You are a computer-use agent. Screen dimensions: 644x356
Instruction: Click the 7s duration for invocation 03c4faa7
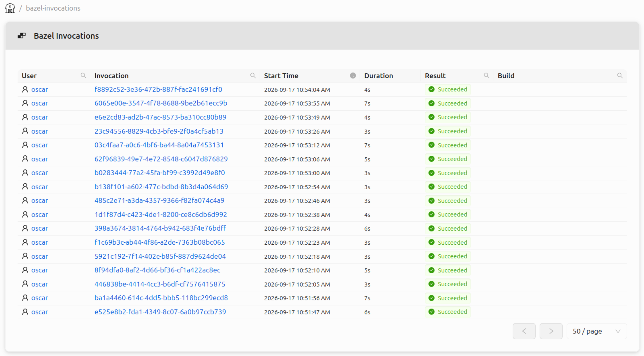pyautogui.click(x=367, y=145)
